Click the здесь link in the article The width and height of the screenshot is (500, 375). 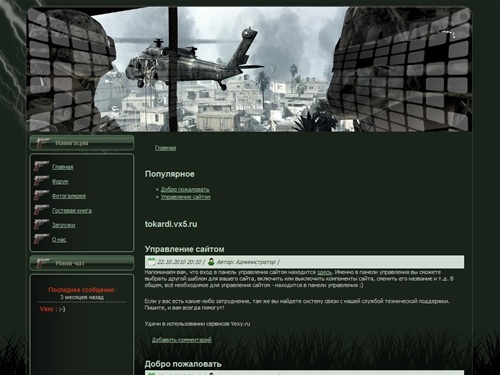coord(324,272)
